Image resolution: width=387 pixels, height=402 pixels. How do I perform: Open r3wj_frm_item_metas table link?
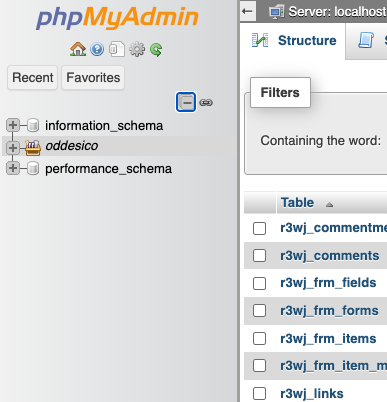pos(333,366)
